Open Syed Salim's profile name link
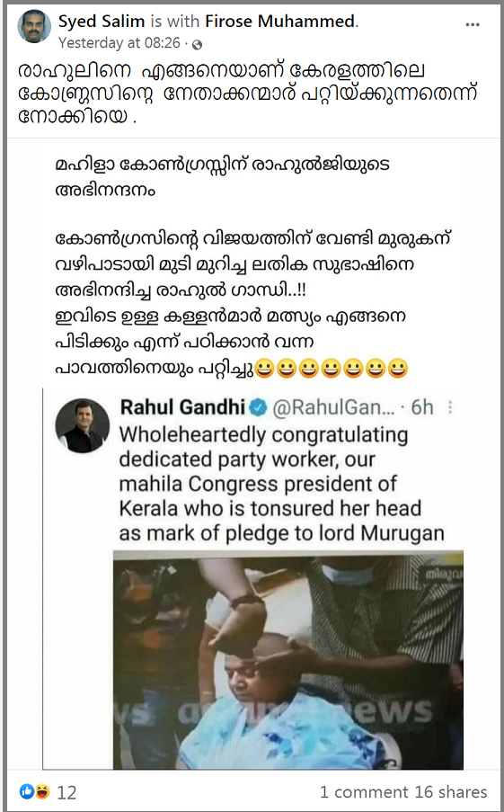504x812 pixels. pyautogui.click(x=102, y=22)
